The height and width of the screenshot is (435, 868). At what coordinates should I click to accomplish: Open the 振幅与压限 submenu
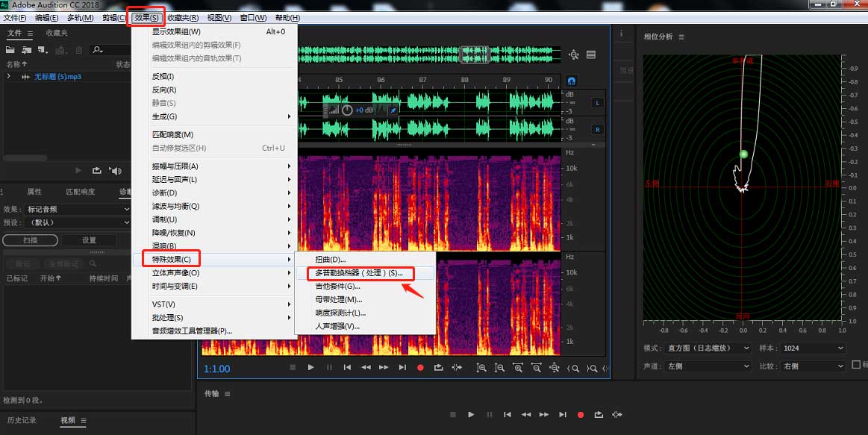pyautogui.click(x=175, y=166)
